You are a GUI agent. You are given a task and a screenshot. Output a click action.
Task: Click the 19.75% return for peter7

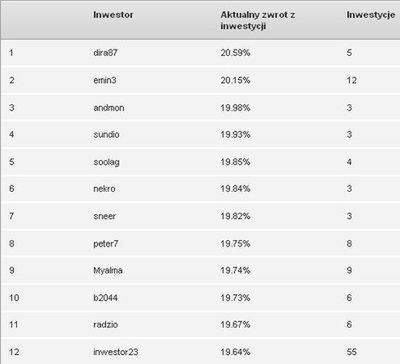[235, 244]
